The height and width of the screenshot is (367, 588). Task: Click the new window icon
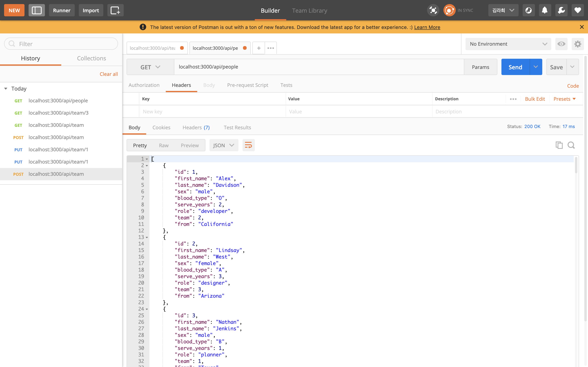(115, 10)
